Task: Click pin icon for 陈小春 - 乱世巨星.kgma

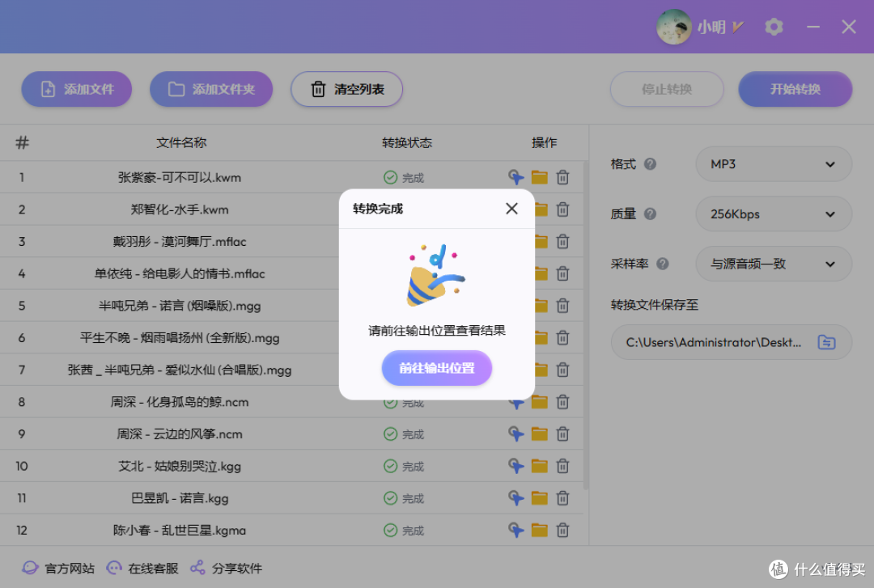Action: click(x=516, y=530)
